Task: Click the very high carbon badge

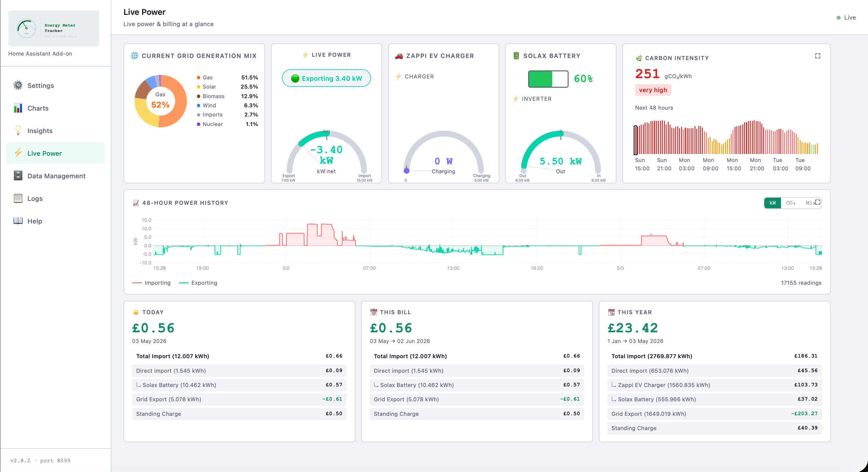Action: pyautogui.click(x=653, y=90)
